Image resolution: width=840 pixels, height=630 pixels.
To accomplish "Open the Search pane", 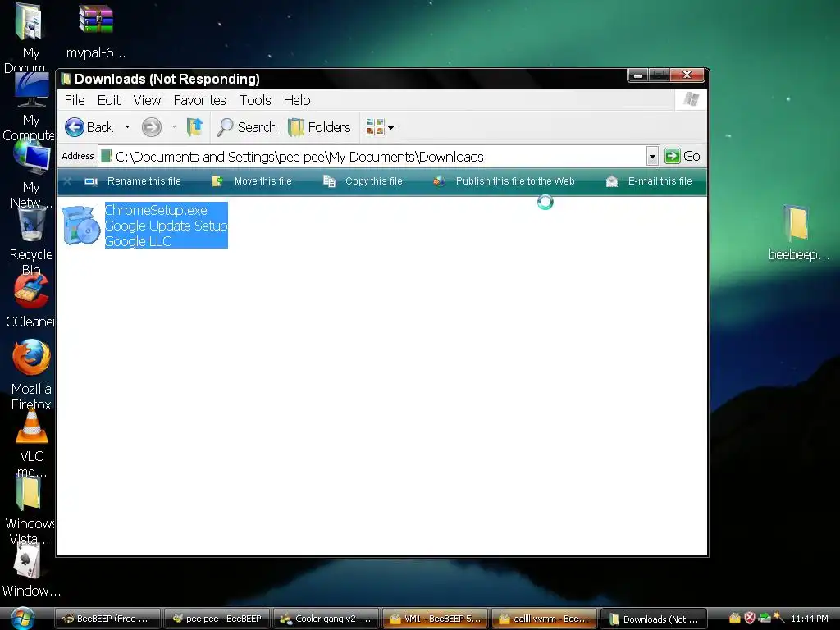I will (247, 127).
